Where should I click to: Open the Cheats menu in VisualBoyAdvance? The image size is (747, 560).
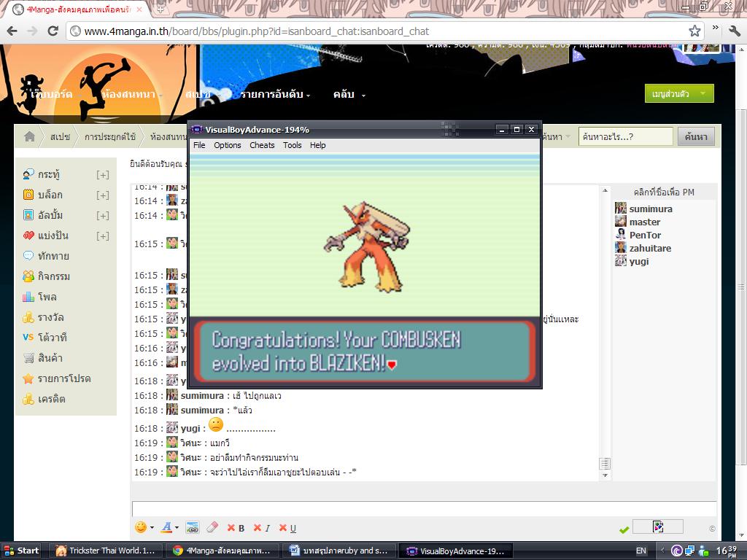pyautogui.click(x=262, y=145)
